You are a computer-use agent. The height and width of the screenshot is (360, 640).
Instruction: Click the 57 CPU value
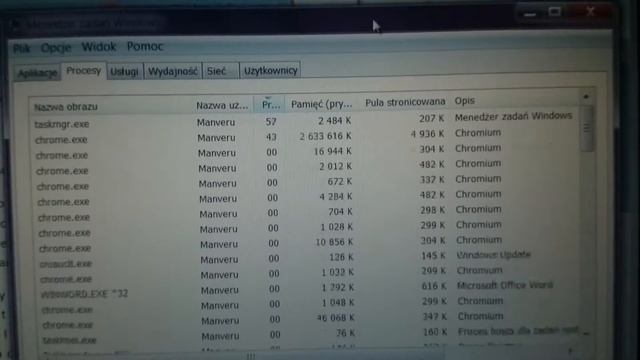click(x=271, y=122)
